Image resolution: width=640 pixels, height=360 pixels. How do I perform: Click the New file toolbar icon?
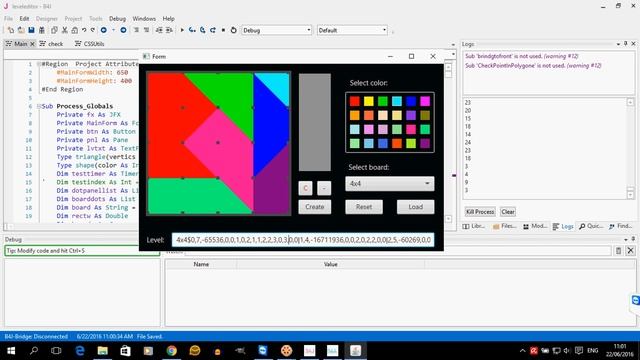point(11,30)
